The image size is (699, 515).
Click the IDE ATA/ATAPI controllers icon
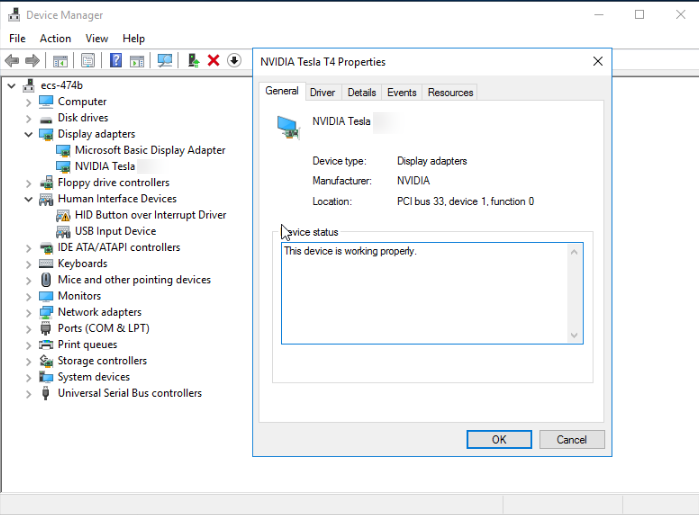click(46, 247)
